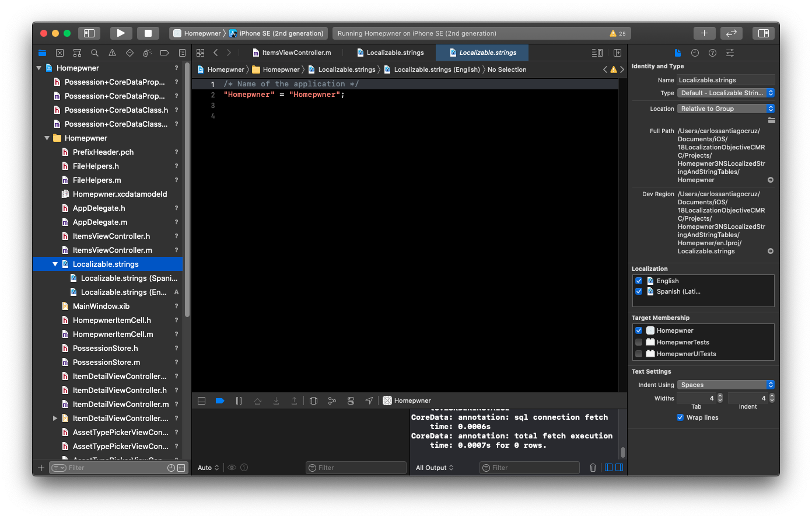This screenshot has width=812, height=519.
Task: Open the find navigator magnifier
Action: (94, 53)
